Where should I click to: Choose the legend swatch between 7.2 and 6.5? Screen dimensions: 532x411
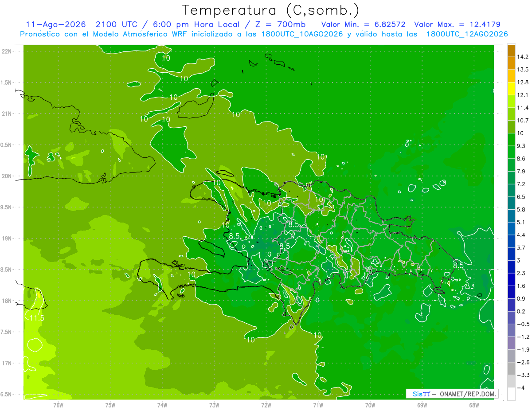point(511,190)
